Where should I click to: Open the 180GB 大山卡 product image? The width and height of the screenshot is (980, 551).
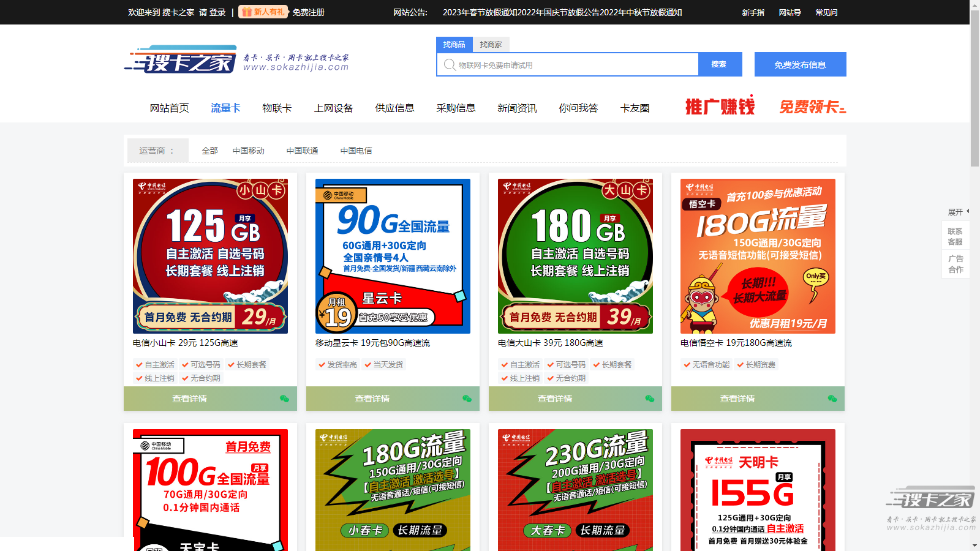pyautogui.click(x=575, y=256)
